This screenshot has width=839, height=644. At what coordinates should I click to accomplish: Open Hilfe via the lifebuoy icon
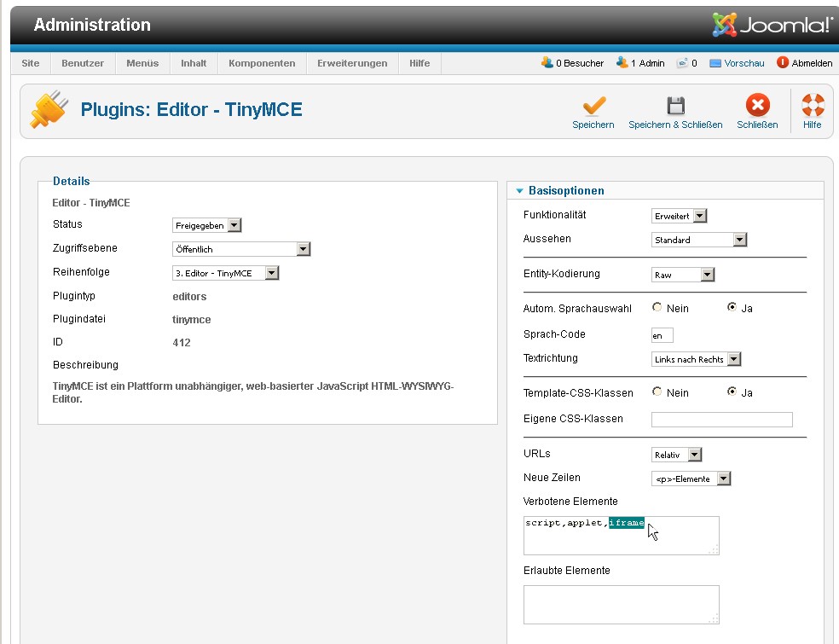click(x=813, y=106)
